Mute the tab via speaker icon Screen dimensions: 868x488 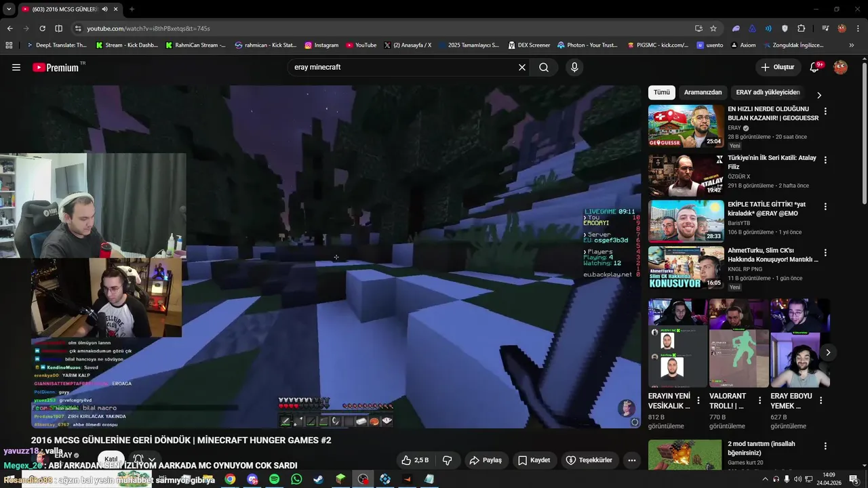[104, 9]
